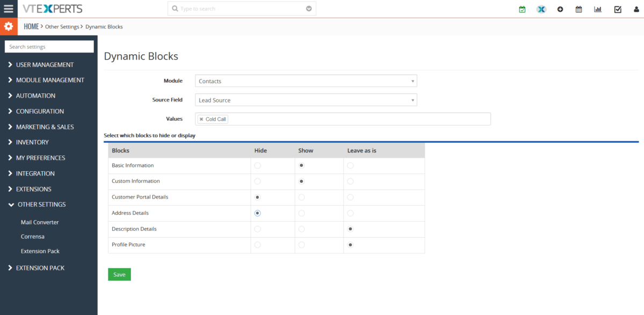
Task: Open the Module dropdown showing Contacts
Action: pos(306,80)
